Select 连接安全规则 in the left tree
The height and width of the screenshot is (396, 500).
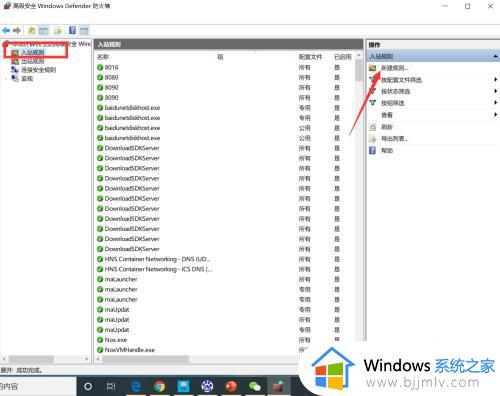pyautogui.click(x=39, y=70)
